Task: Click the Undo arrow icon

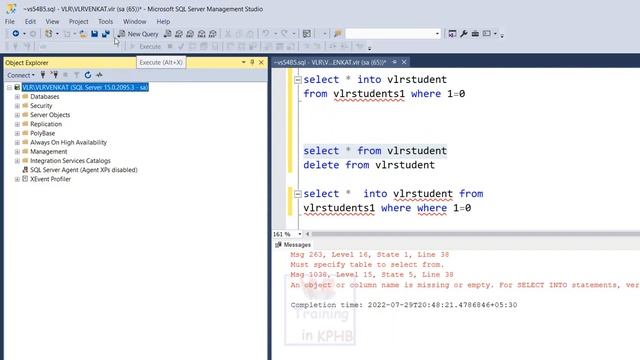Action: pyautogui.click(x=266, y=34)
